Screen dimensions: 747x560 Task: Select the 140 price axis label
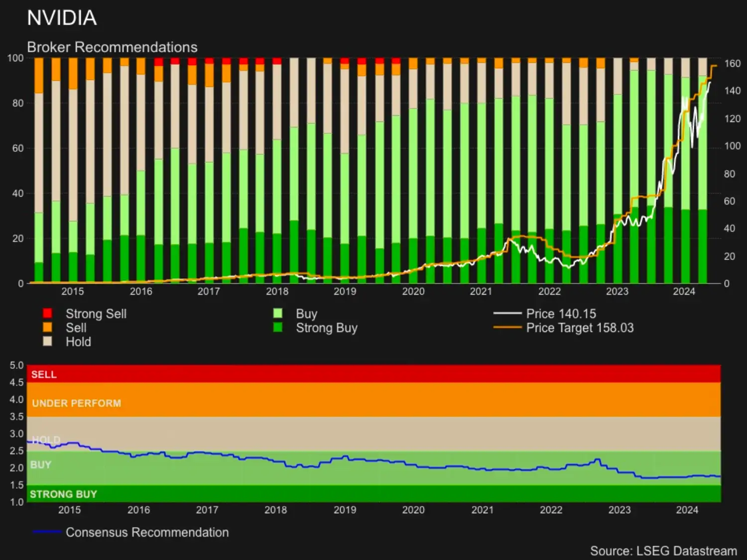tap(733, 91)
